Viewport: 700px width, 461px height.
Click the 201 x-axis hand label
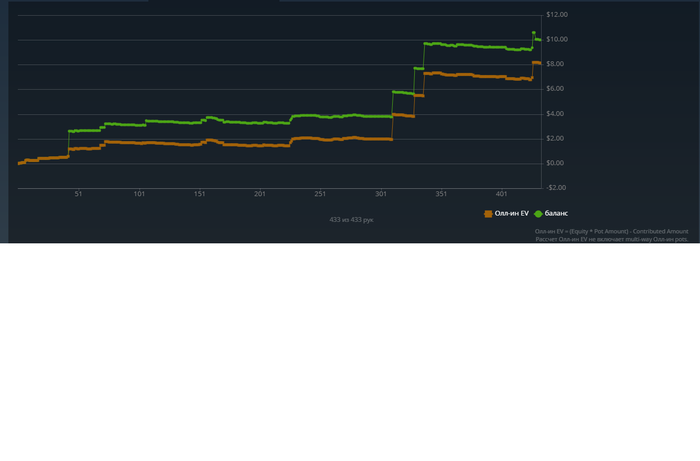pyautogui.click(x=260, y=194)
